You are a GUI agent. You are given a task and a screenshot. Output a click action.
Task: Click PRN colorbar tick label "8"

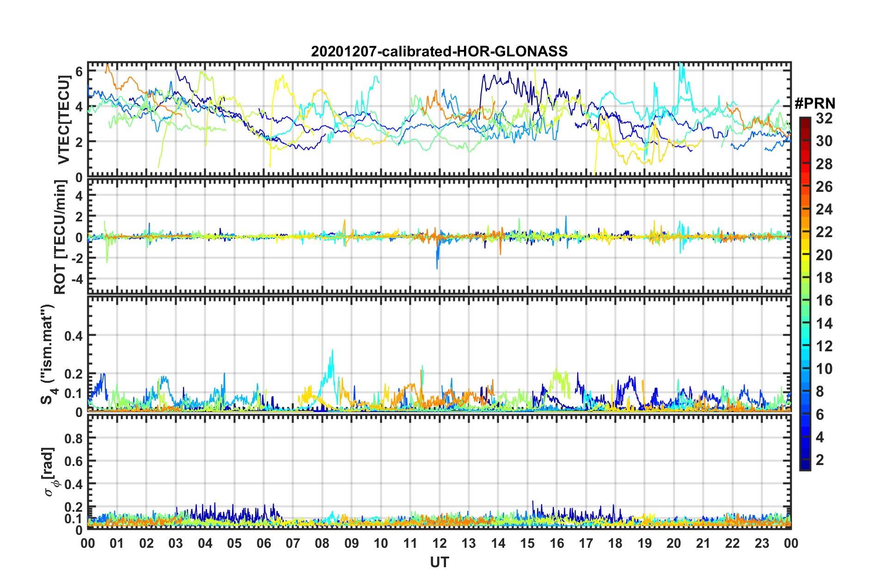click(x=820, y=392)
